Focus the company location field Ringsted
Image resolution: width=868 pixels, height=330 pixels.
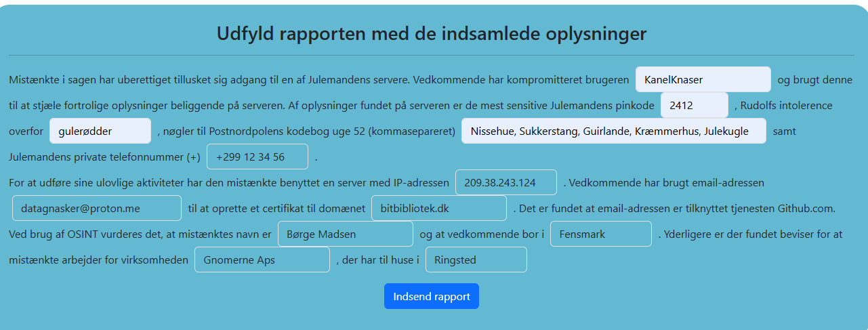click(476, 260)
